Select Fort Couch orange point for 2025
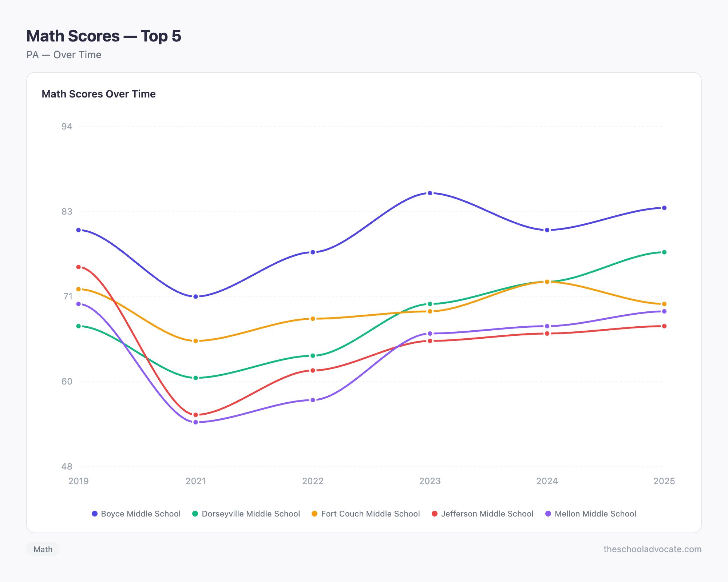This screenshot has height=582, width=728. [x=664, y=304]
